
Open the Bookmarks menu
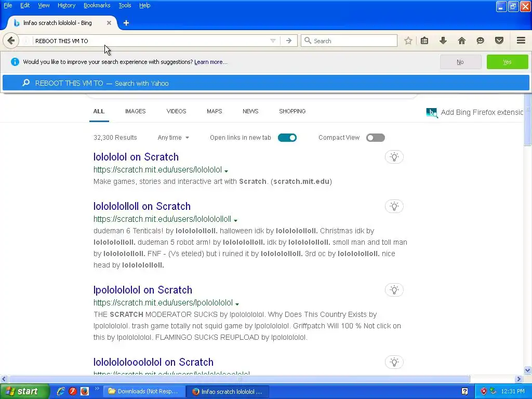click(97, 5)
